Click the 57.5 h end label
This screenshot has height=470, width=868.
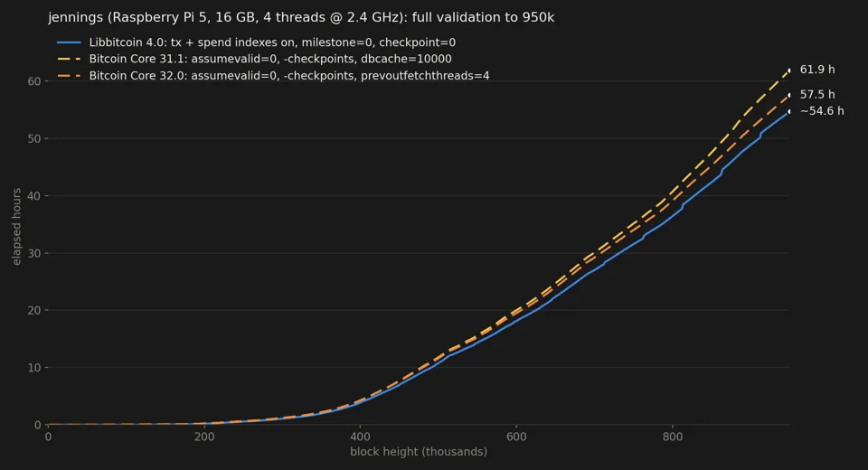click(x=817, y=95)
